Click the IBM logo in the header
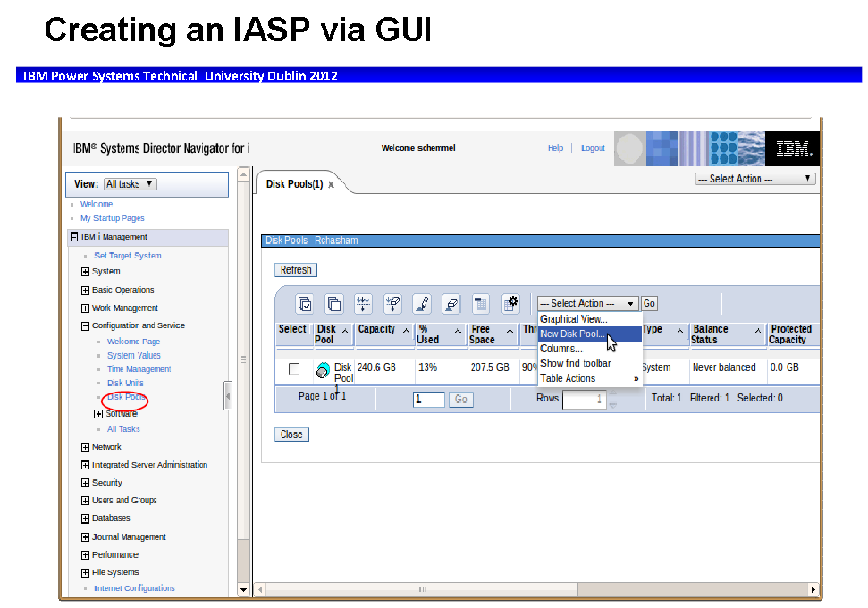 (793, 148)
